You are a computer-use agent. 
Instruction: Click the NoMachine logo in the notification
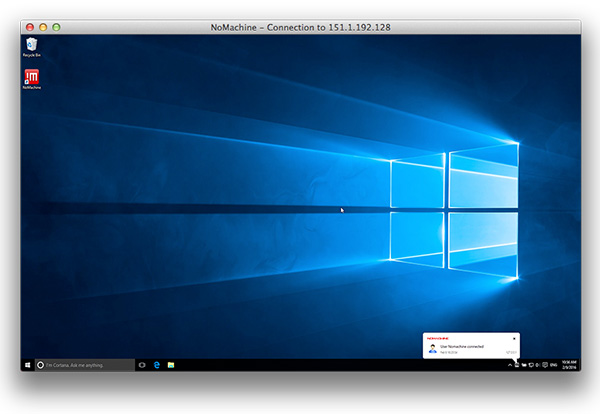coord(438,339)
